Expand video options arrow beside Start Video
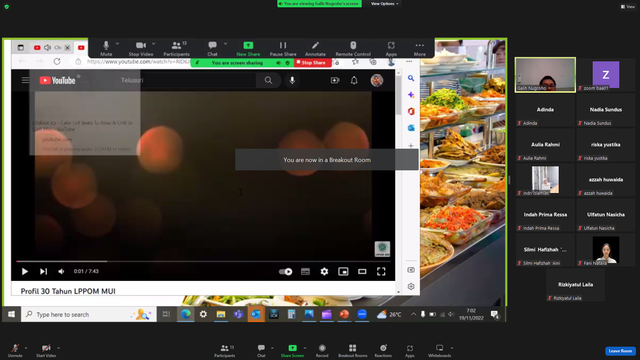 coord(58,348)
